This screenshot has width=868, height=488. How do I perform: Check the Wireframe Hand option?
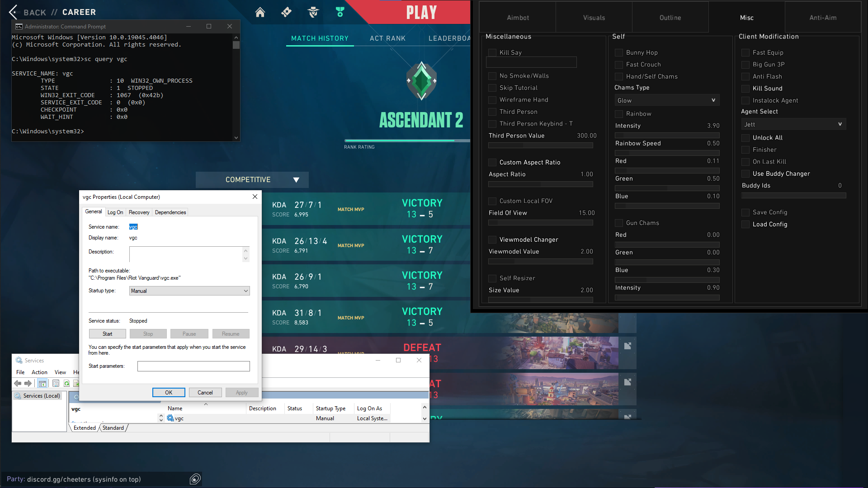tap(492, 99)
